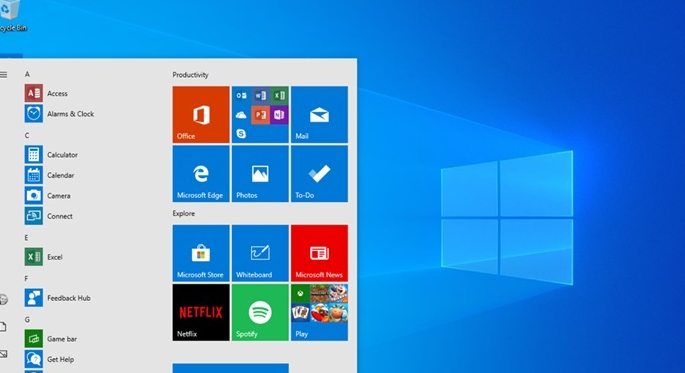
Task: Open the Calendar app entry
Action: 49,175
